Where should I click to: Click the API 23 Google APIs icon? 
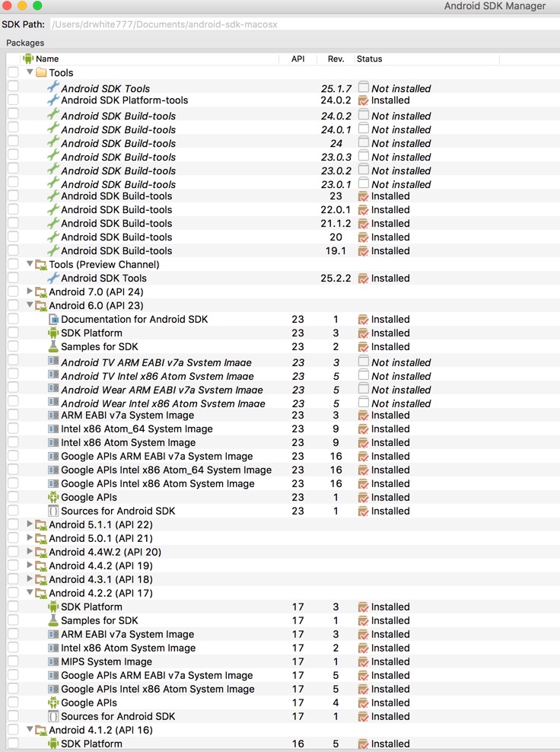53,497
